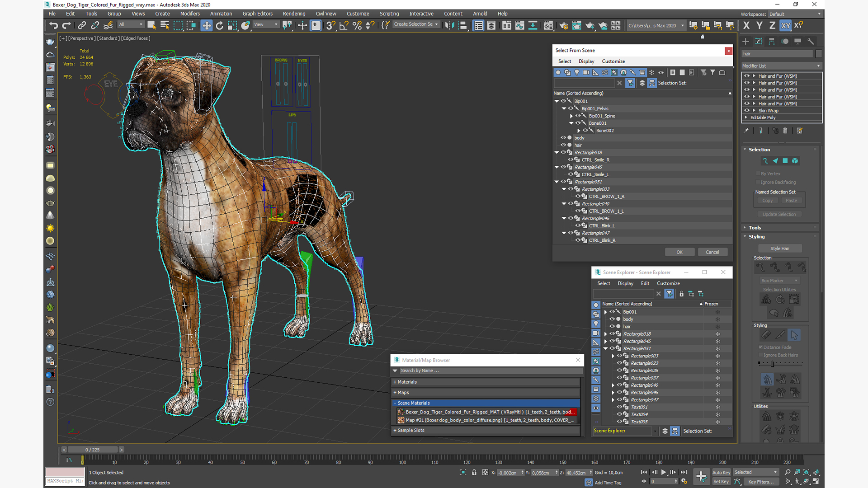
Task: Open the Utilities wrench command panel tab
Action: point(811,42)
